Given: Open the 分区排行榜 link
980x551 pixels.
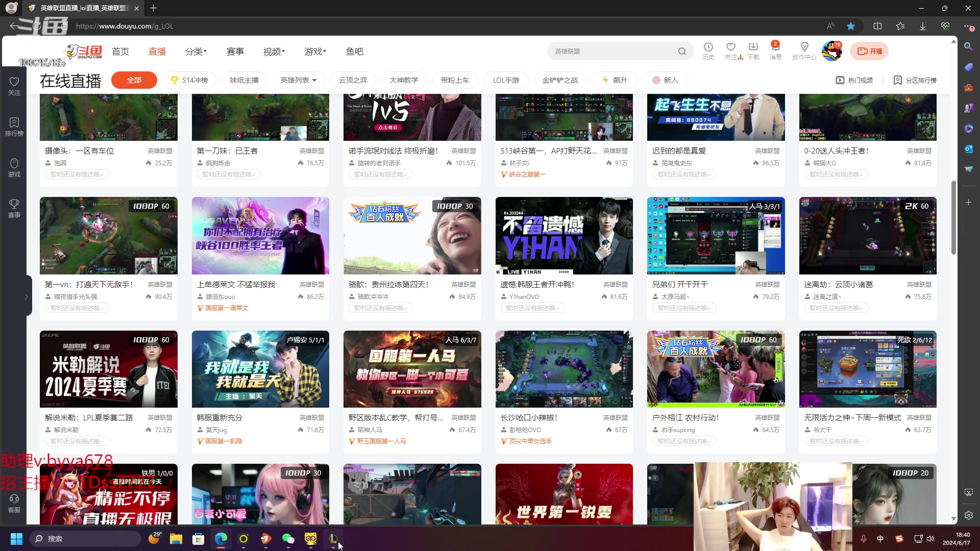Looking at the screenshot, I should [915, 80].
